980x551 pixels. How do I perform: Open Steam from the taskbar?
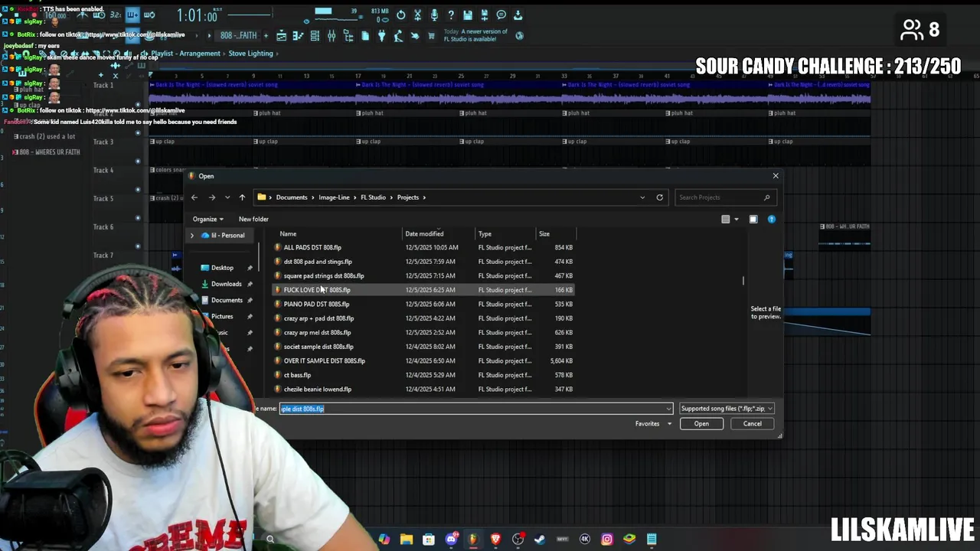540,539
